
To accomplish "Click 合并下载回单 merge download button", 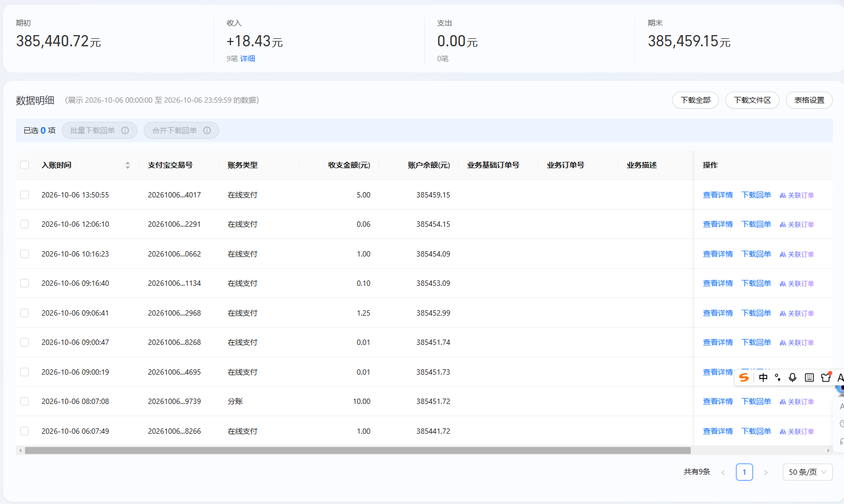I will pyautogui.click(x=181, y=130).
